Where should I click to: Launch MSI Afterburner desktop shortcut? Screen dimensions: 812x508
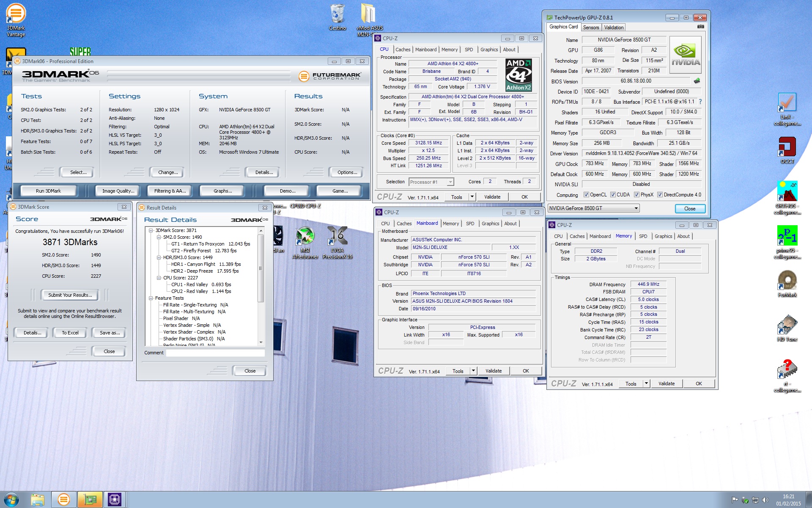(305, 243)
